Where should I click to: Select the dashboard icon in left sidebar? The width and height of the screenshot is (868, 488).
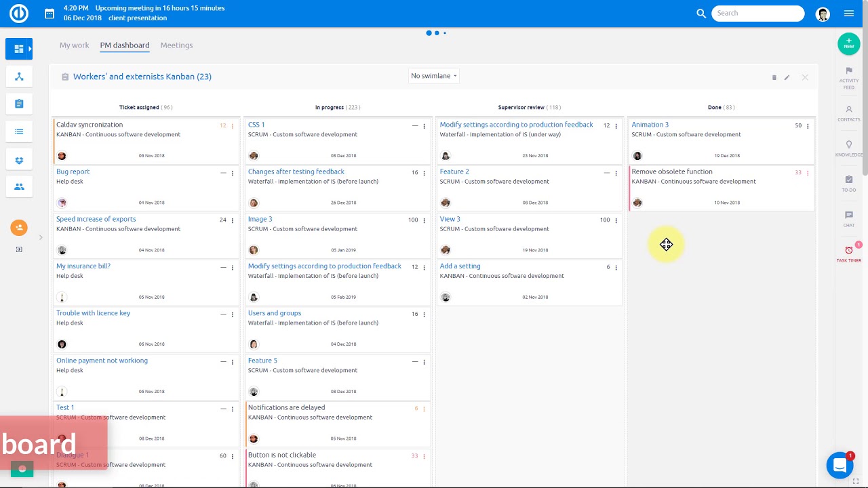click(19, 49)
